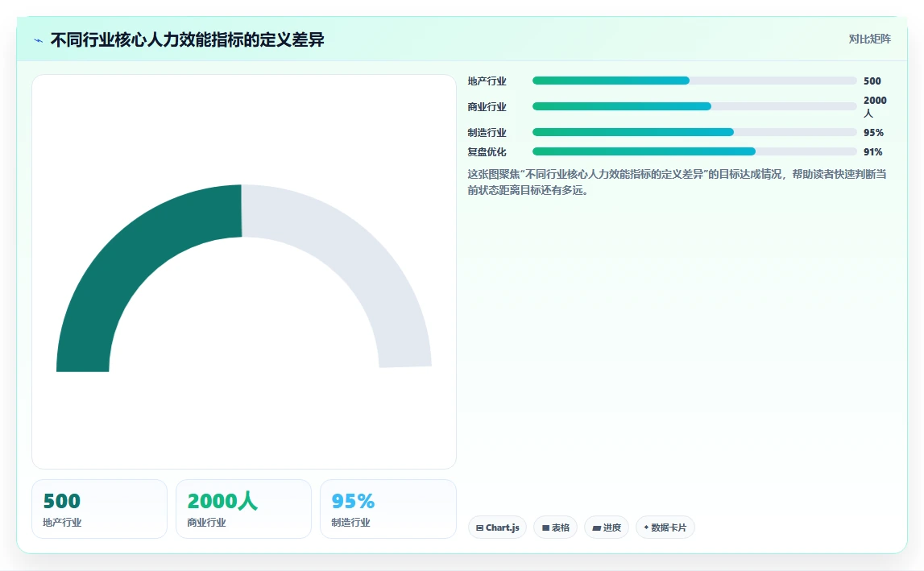Screen dimensions: 924x571
Task: Open the 对比矩阵 label in the header
Action: pos(870,39)
